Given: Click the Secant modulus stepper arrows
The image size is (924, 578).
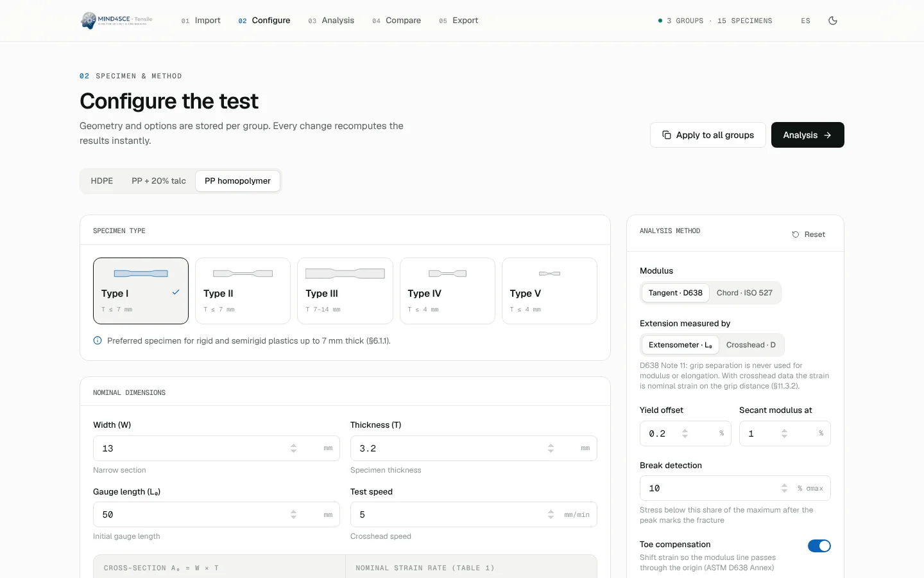Looking at the screenshot, I should (784, 433).
